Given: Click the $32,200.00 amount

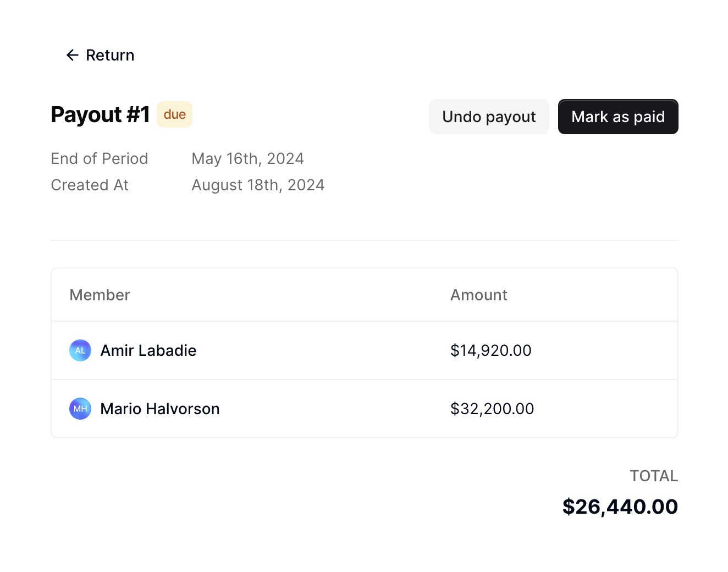Looking at the screenshot, I should click(492, 409).
